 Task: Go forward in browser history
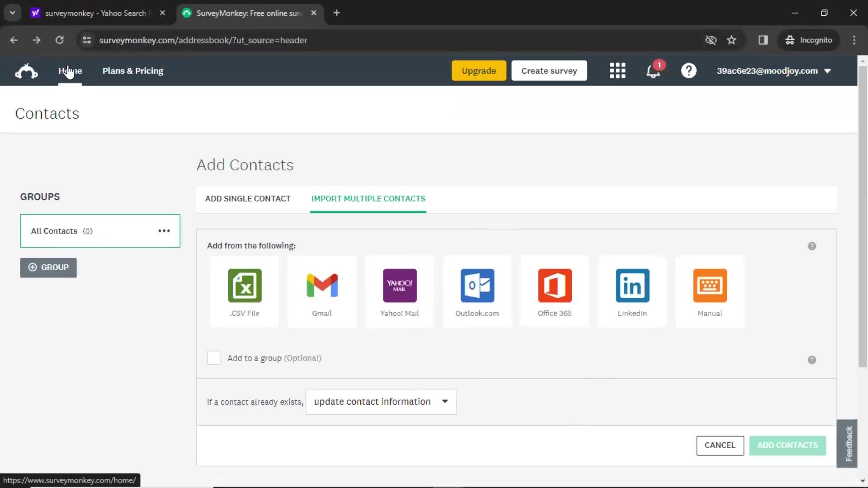[37, 40]
